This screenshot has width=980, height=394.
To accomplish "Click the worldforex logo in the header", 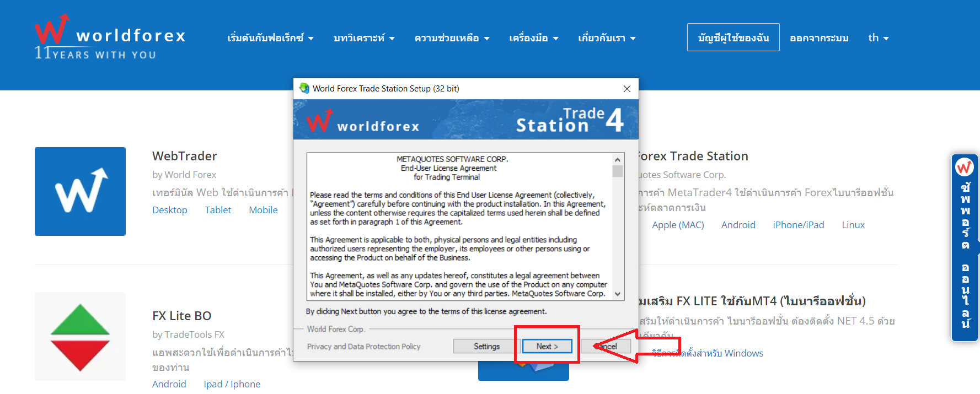I will click(110, 37).
